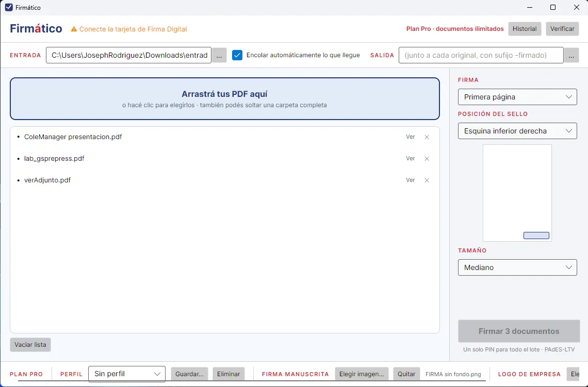Browse for the Entrada folder
This screenshot has height=387, width=588.
coord(219,56)
